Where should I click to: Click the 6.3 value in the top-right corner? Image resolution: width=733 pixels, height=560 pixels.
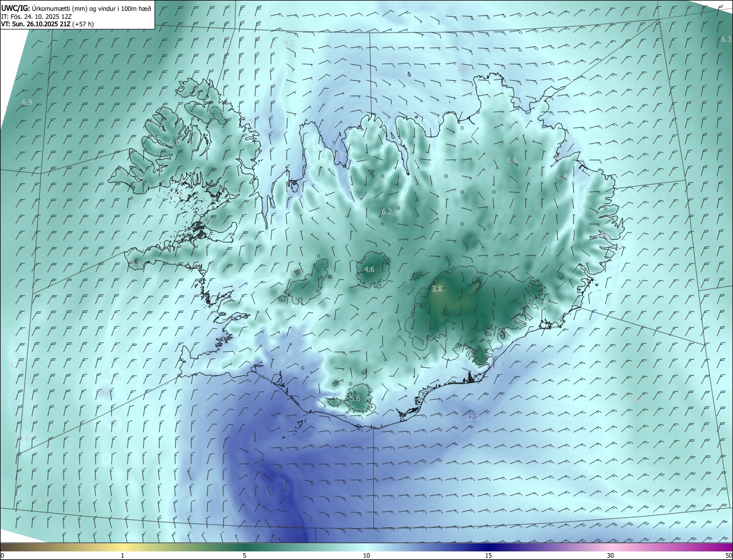coord(726,39)
